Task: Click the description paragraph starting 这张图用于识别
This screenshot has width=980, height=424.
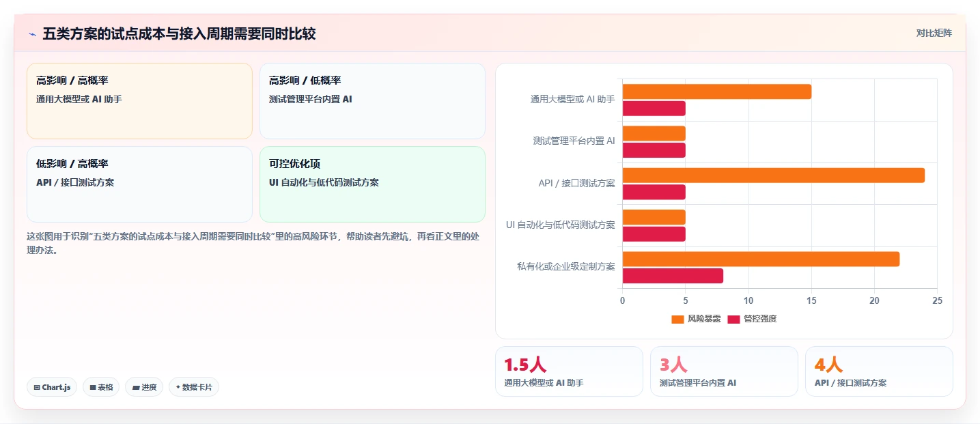Action: pyautogui.click(x=251, y=243)
